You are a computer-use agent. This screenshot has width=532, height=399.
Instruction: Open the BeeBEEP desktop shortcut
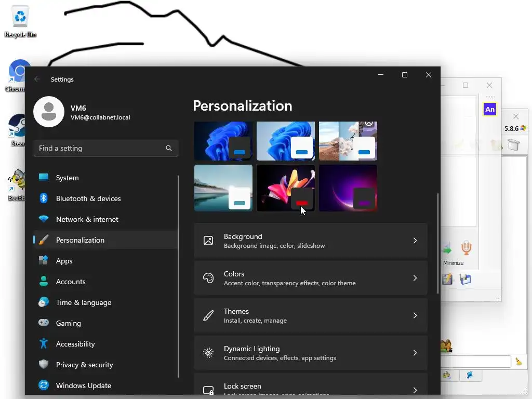point(16,185)
